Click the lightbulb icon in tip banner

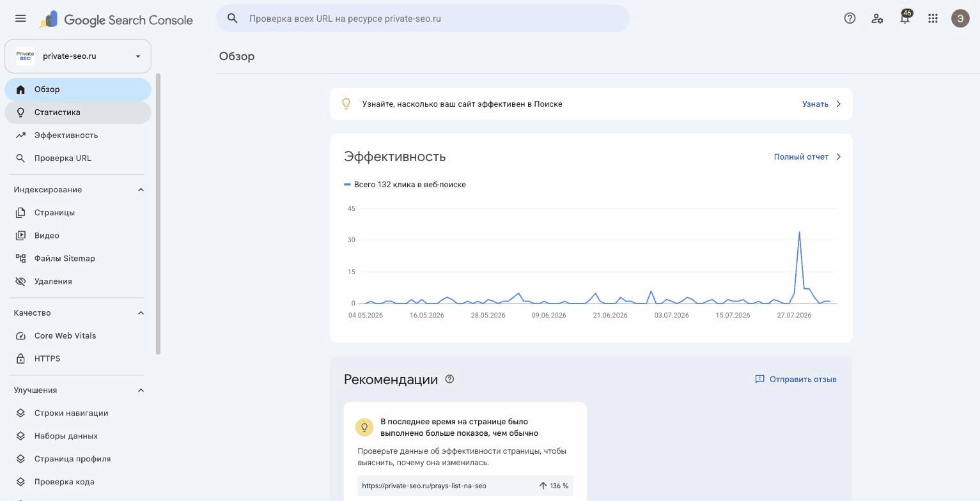pyautogui.click(x=346, y=104)
